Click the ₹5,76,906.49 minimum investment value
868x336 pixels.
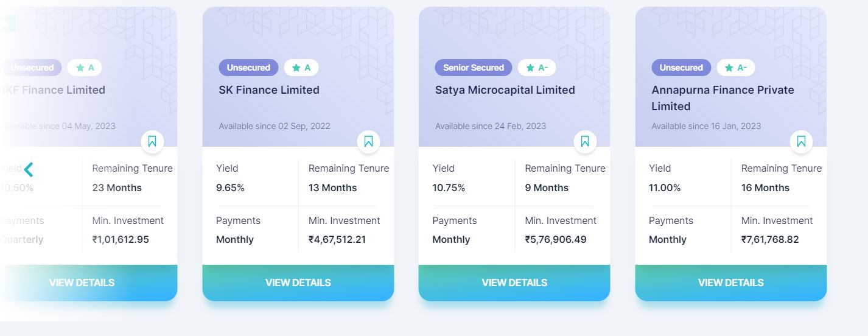pos(556,240)
